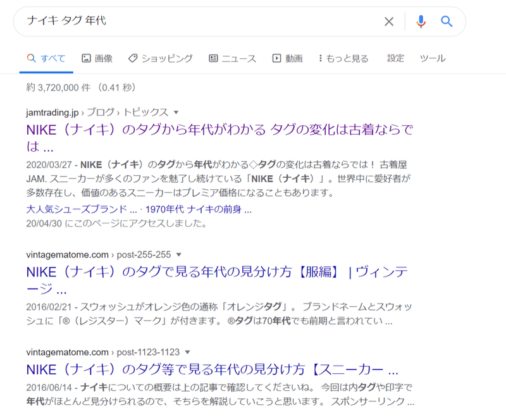Click the date 2016/06/14 in the snippet
The image size is (506, 420).
[x=49, y=387]
